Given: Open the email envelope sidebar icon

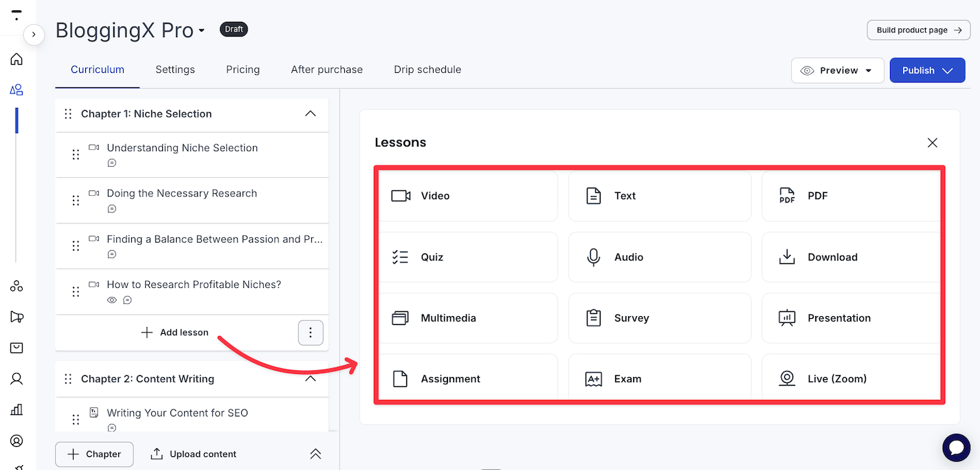Looking at the screenshot, I should (x=16, y=348).
